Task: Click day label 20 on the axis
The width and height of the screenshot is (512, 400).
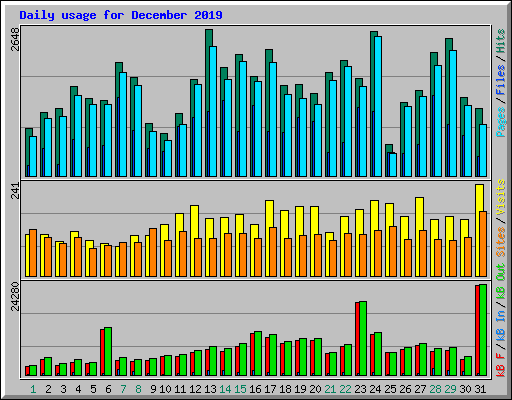Action: pos(315,389)
